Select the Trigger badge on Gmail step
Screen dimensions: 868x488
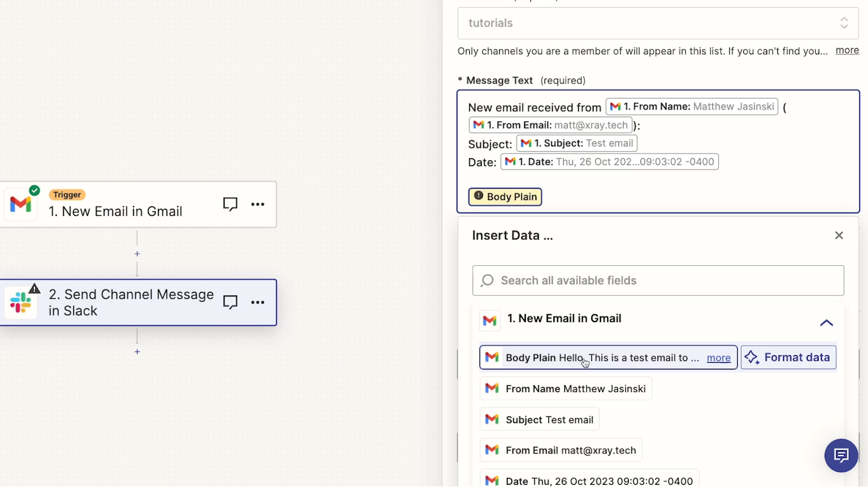coord(67,195)
